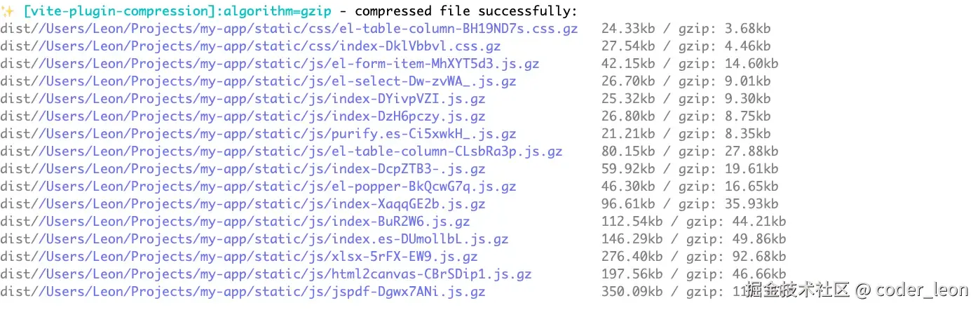Viewport: 980px width, 310px height.
Task: Click the index-DcpZTB3-.js.gz file path
Action: 243,169
